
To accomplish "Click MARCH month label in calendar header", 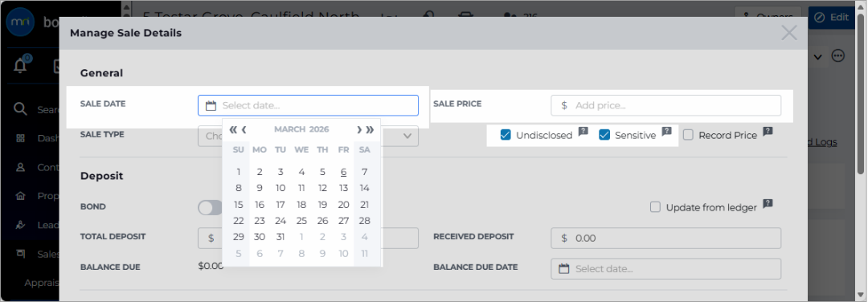I will click(290, 129).
